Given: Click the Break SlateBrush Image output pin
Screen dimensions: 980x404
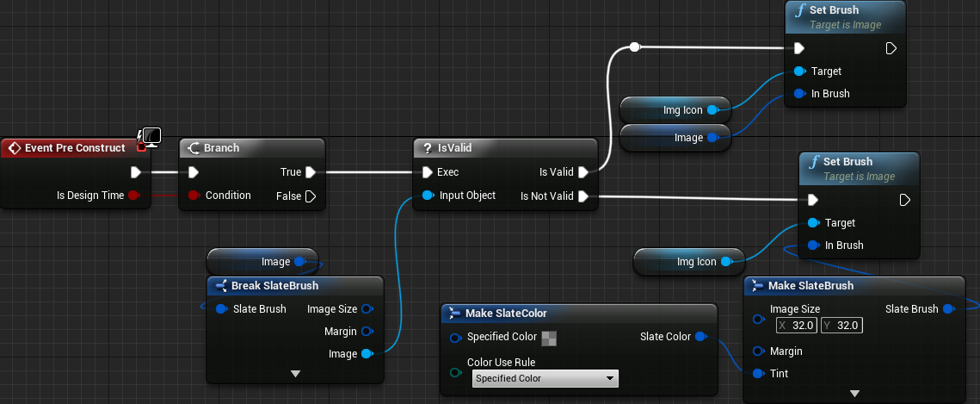Looking at the screenshot, I should pos(367,354).
